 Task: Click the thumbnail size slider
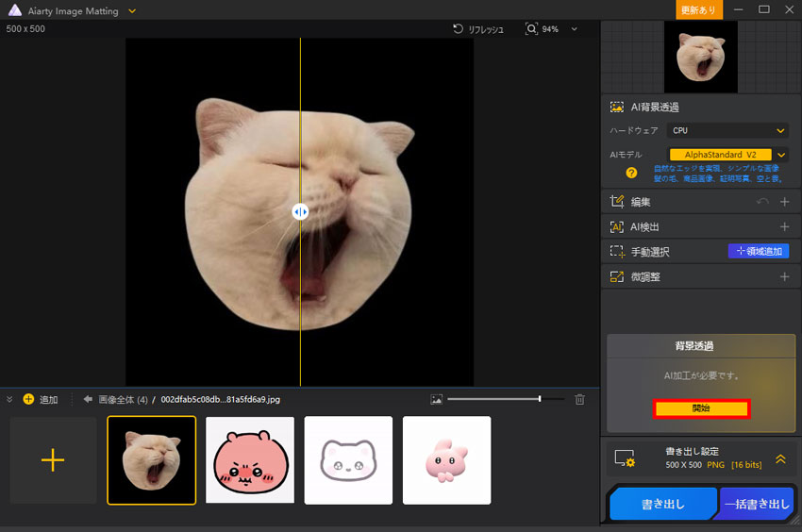pos(506,399)
